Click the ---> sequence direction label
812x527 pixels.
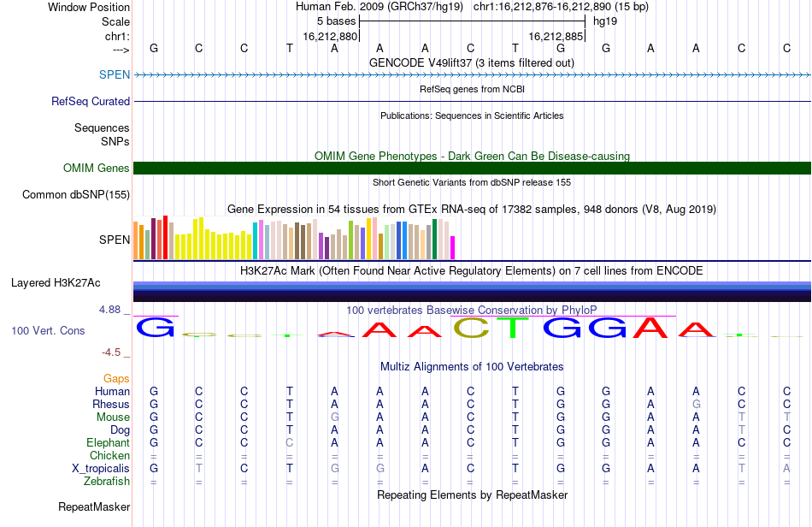121,50
